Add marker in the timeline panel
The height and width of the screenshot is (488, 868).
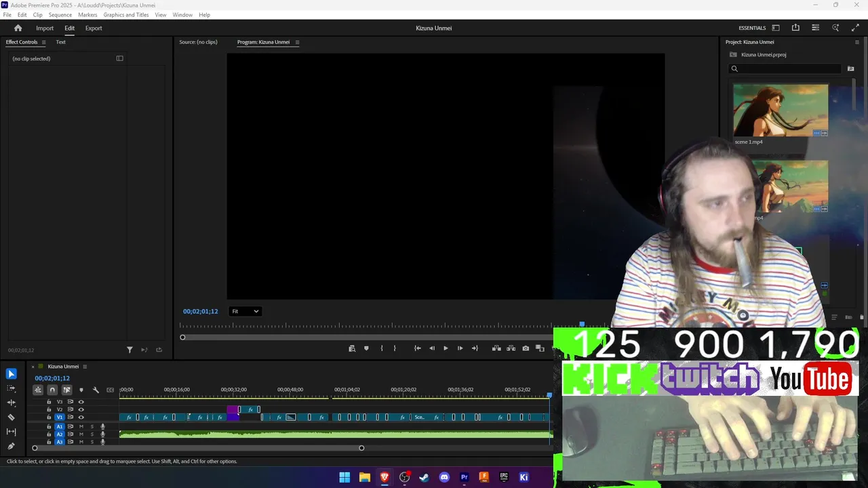click(81, 390)
